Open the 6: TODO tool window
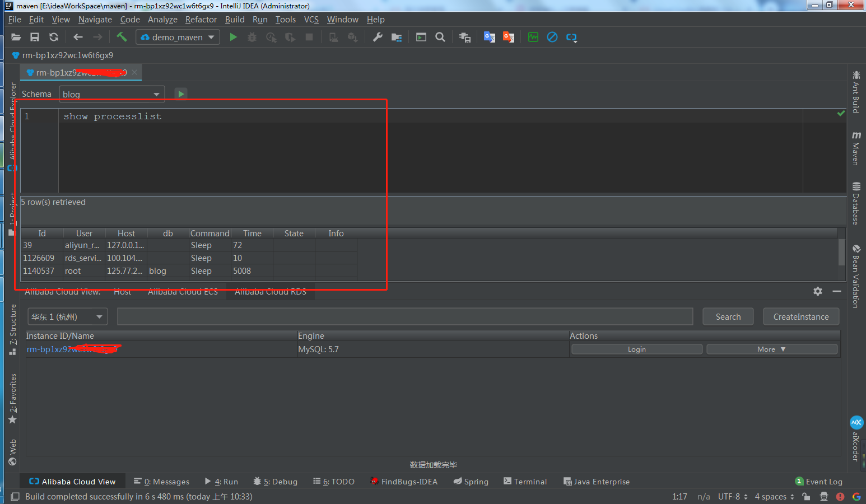The height and width of the screenshot is (504, 866). pos(334,482)
